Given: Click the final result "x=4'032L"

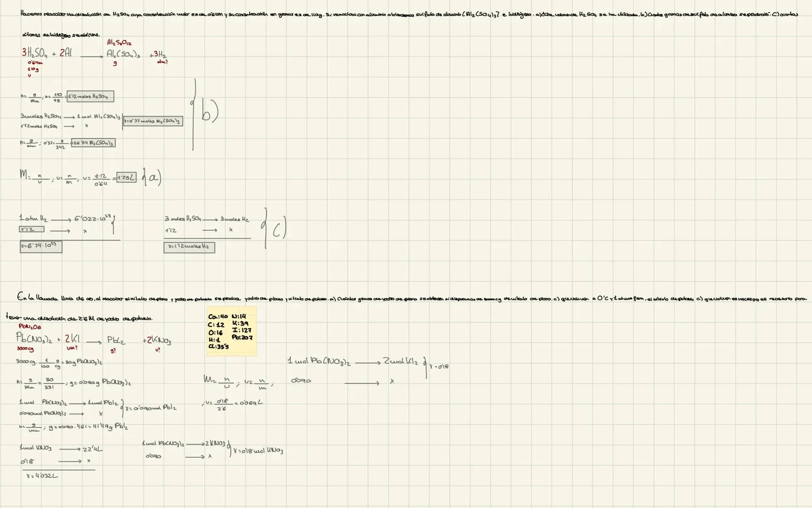Looking at the screenshot, I should (x=42, y=476).
